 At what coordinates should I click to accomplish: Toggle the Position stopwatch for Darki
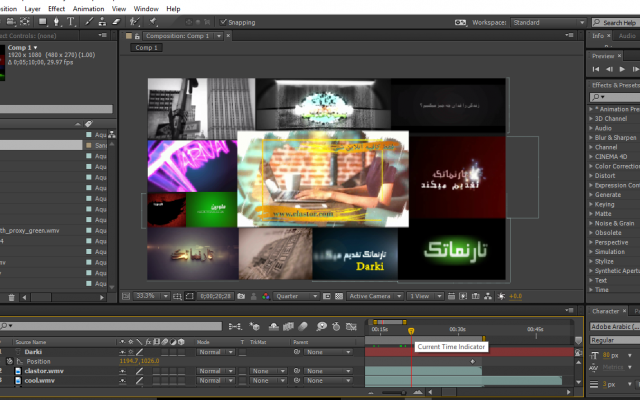9,361
